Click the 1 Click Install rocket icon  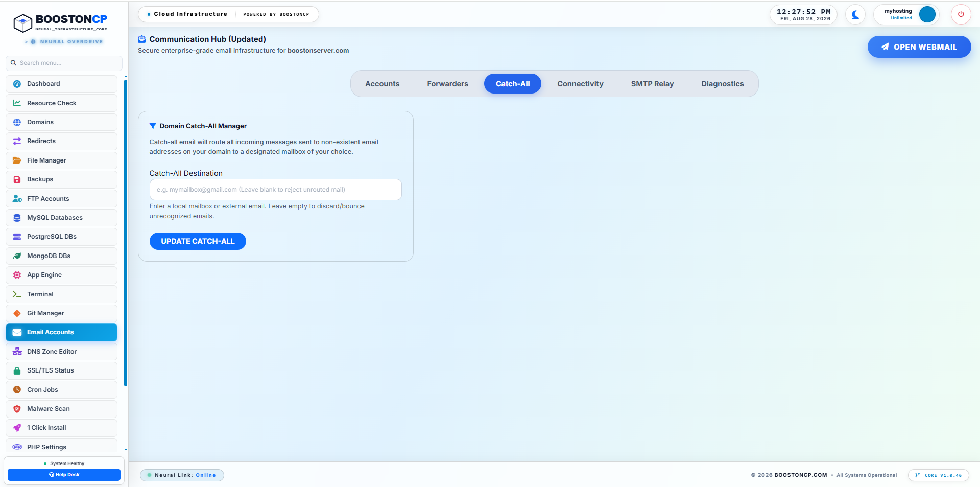click(x=17, y=428)
